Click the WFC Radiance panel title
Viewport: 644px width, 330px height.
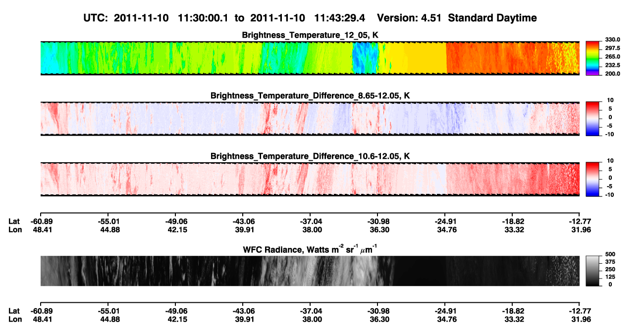pos(310,249)
